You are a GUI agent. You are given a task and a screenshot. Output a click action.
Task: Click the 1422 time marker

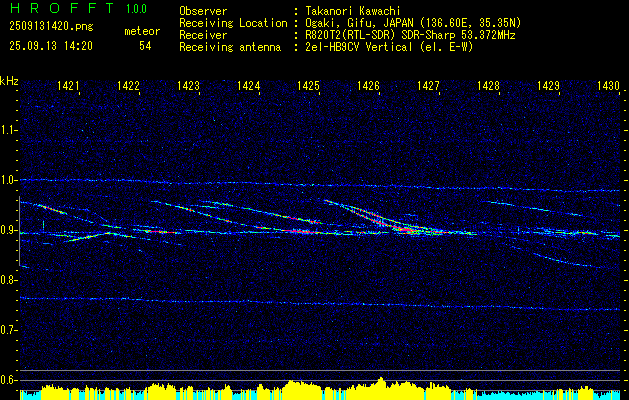(128, 85)
